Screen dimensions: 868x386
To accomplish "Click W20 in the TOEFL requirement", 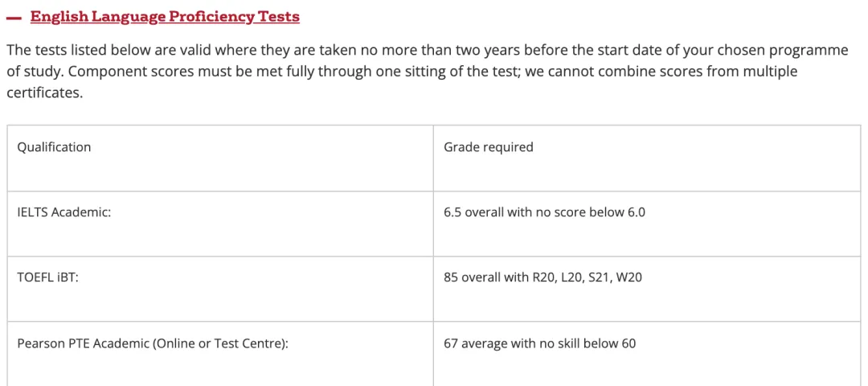I will coord(628,277).
